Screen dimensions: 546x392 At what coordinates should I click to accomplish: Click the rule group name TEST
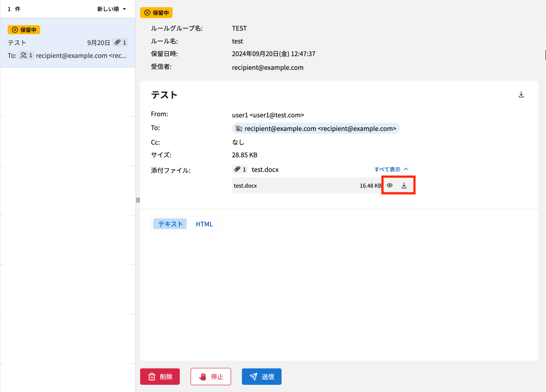point(239,28)
